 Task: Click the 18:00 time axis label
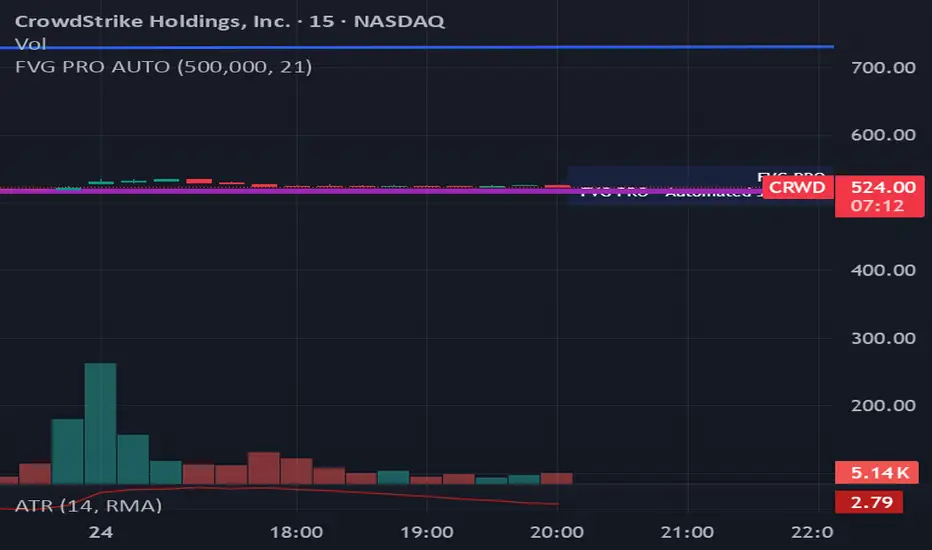(x=297, y=532)
